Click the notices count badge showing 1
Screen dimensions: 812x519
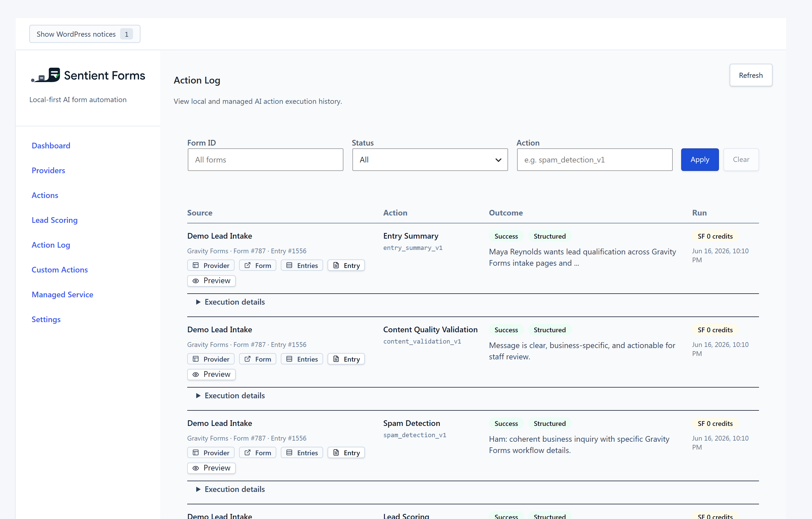point(127,34)
